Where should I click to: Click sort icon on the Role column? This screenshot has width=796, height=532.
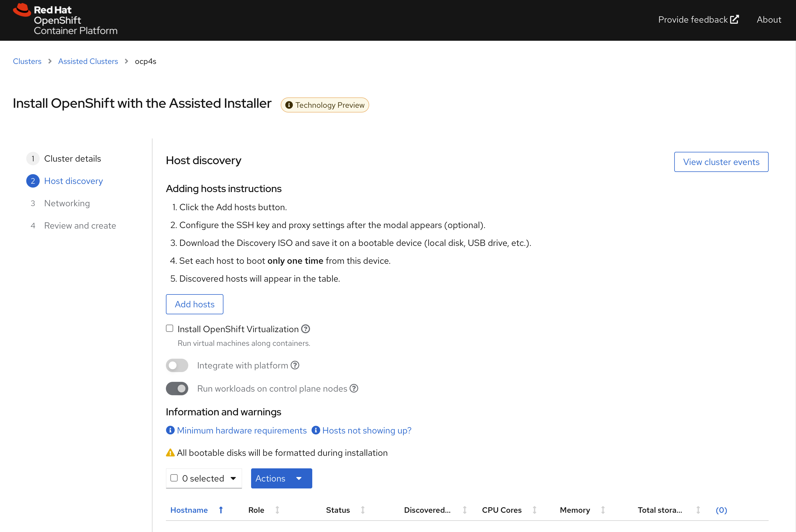[x=277, y=510]
